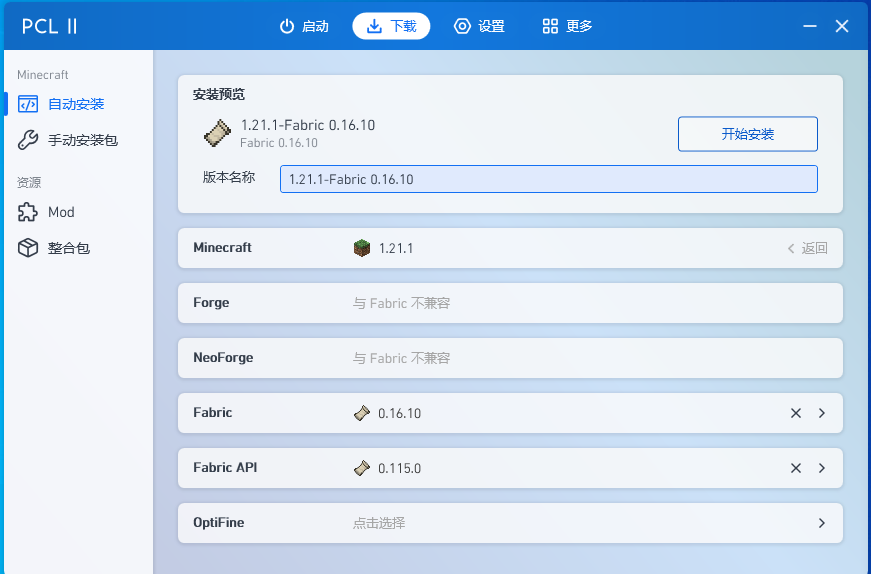Screen dimensions: 871x574
Task: Click the install preview Fabric icon
Action: pyautogui.click(x=217, y=133)
